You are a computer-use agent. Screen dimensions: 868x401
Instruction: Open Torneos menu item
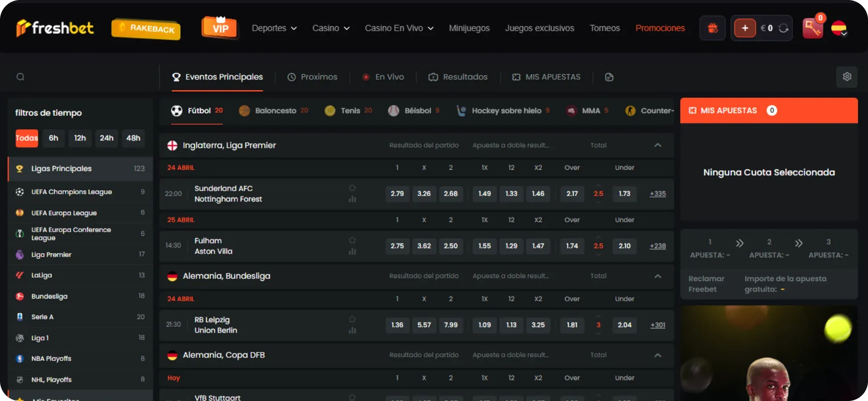[604, 28]
